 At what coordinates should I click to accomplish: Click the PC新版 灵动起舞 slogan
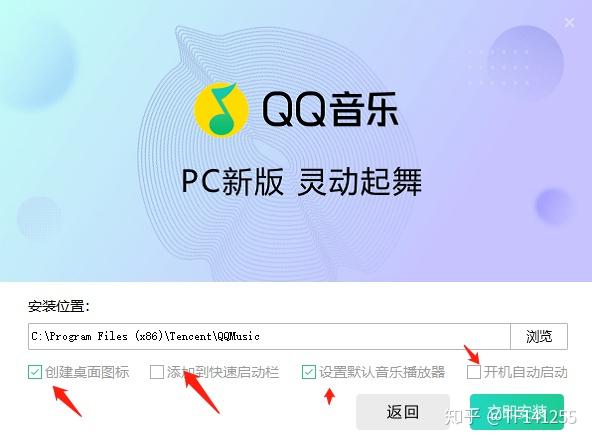click(x=301, y=182)
